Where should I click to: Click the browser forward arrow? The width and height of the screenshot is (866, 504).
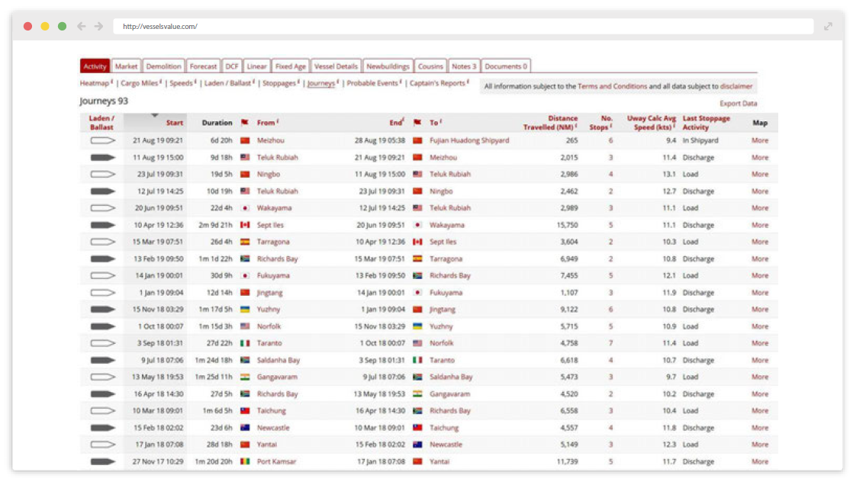point(98,26)
